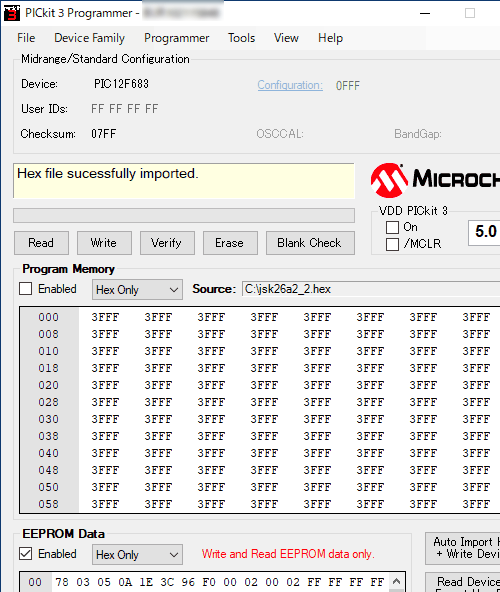Toggle the /MCLR checkbox
500x592 pixels.
point(392,244)
